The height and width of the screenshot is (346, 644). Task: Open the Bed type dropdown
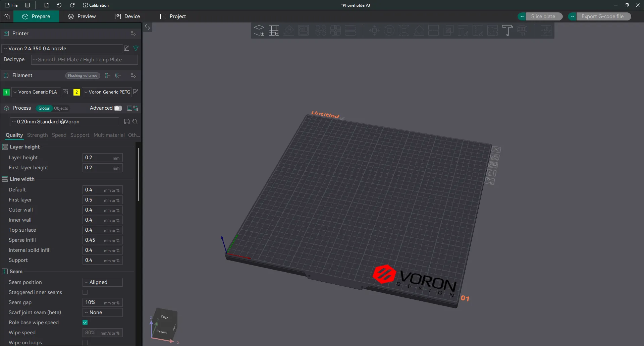pos(85,60)
